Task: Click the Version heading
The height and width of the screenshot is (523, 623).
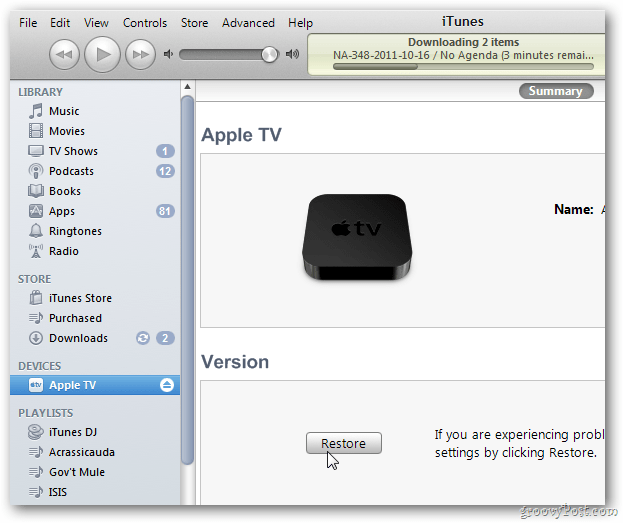Action: pyautogui.click(x=235, y=362)
